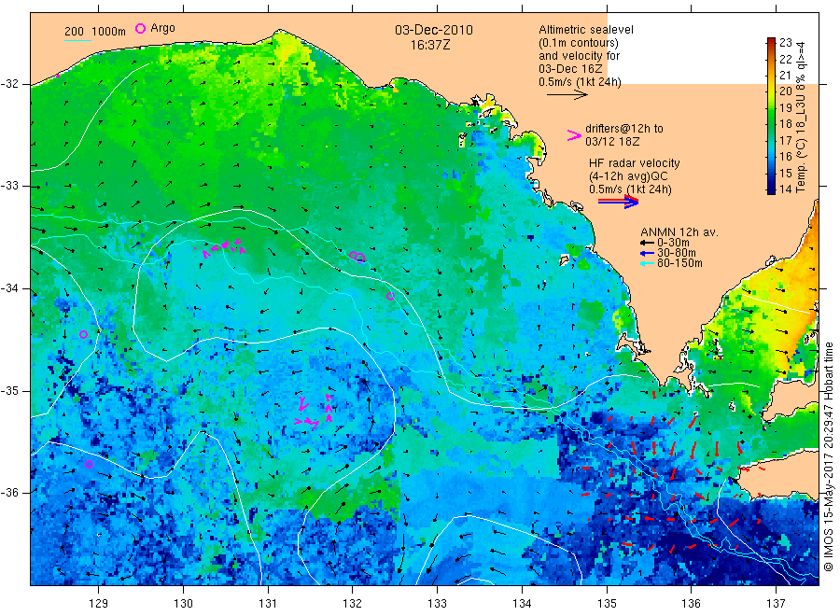Image resolution: width=840 pixels, height=616 pixels.
Task: Click the '(4-12h avg)QC' legend text
Action: tap(628, 176)
